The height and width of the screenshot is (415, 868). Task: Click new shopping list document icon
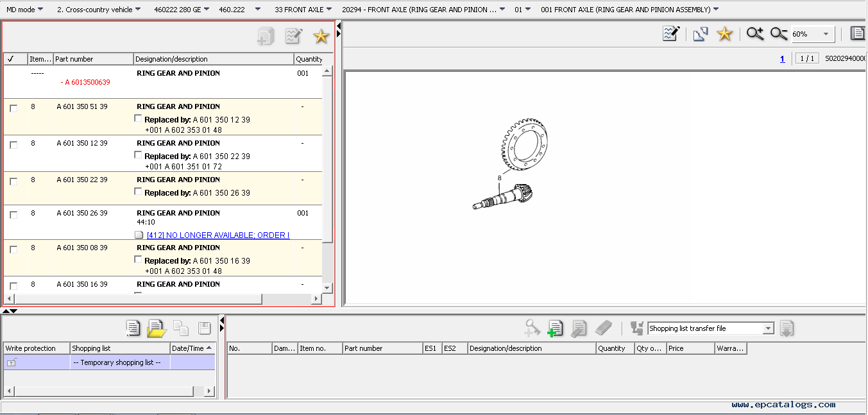tap(133, 328)
